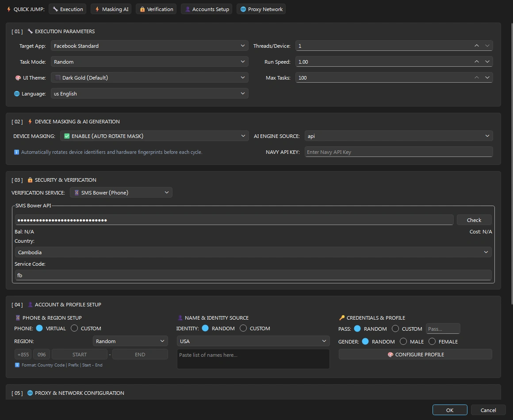513x420 pixels.
Task: Jump to Proxy Network section
Action: (x=261, y=9)
